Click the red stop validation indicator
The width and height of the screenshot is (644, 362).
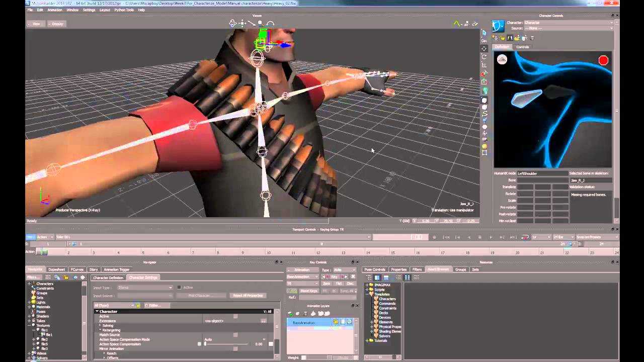pos(603,61)
